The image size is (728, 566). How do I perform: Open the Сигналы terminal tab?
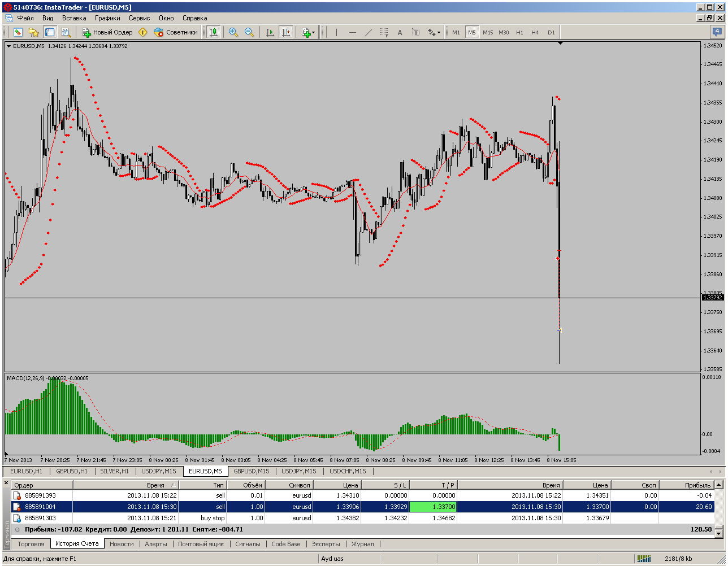(x=248, y=544)
